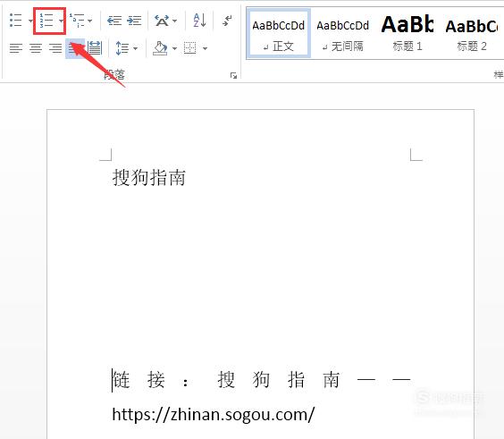The width and height of the screenshot is (504, 439).
Task: Apply the 标题 1 style
Action: [407, 34]
